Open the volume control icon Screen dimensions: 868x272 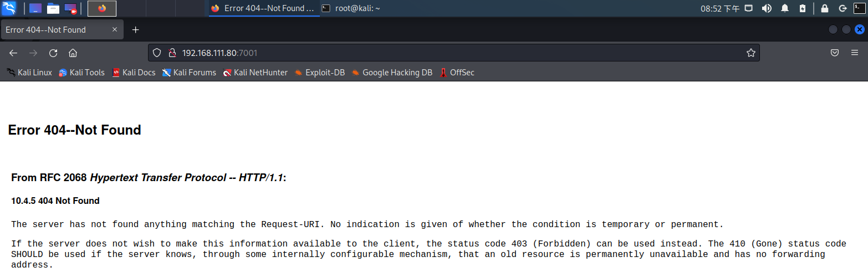coord(767,8)
